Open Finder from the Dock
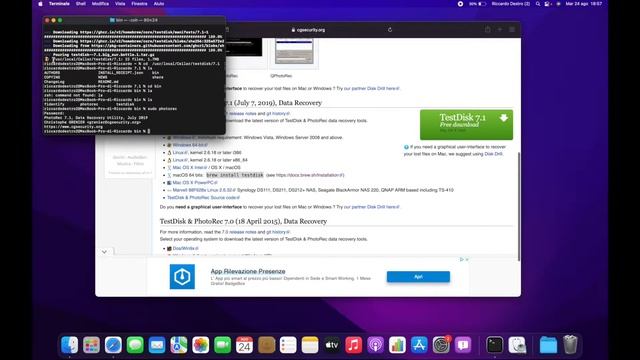 [69, 345]
